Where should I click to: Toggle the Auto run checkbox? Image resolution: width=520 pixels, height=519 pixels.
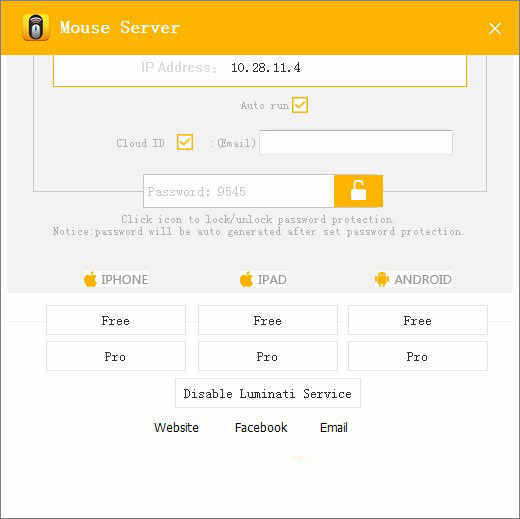(300, 105)
